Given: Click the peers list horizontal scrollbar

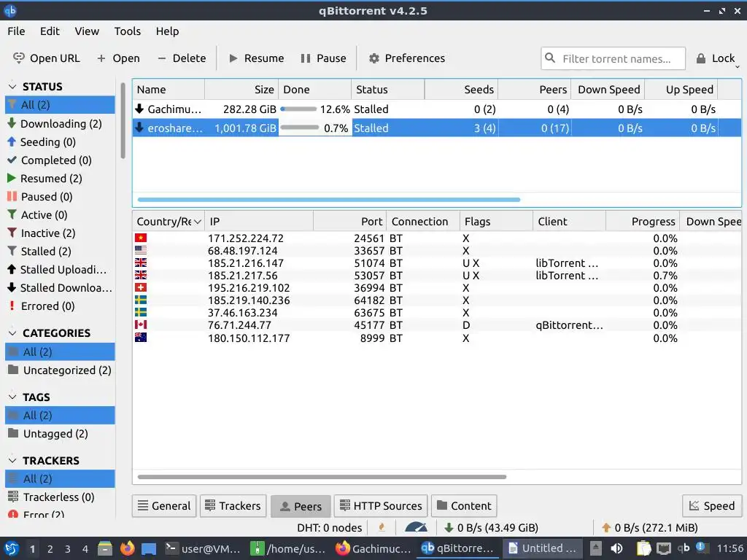Looking at the screenshot, I should [x=322, y=477].
